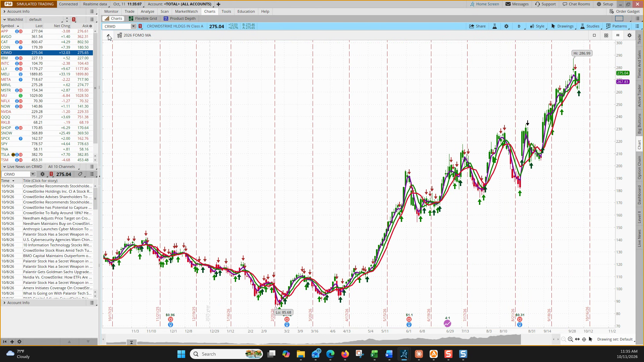Open the Studies menu
Image resolution: width=644 pixels, height=362 pixels.
pos(590,26)
